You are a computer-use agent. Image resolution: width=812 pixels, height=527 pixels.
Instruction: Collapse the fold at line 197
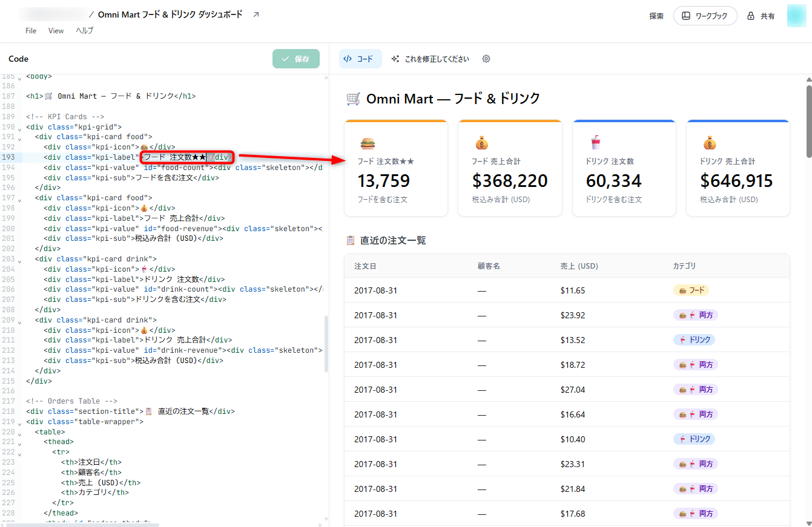click(x=19, y=200)
